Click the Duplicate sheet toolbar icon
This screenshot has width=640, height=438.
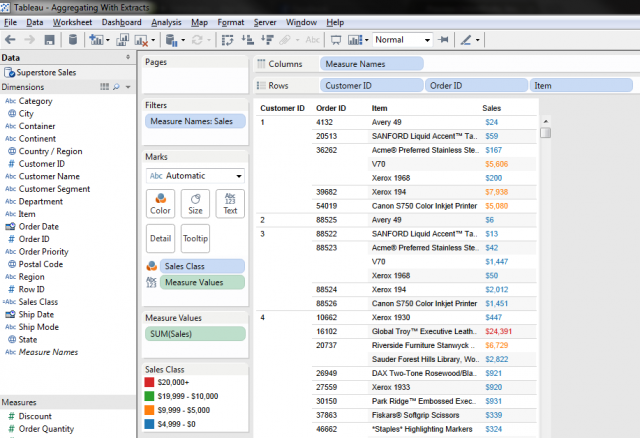(123, 40)
